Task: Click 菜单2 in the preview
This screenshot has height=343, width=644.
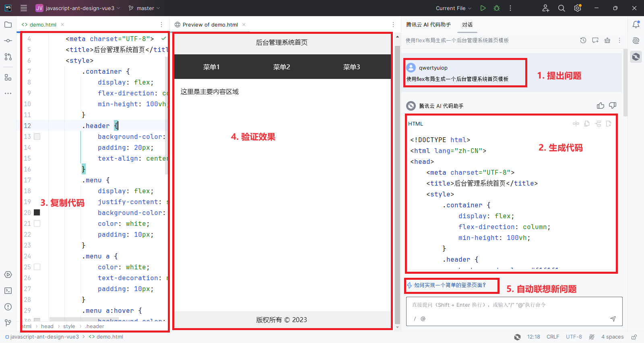Action: [x=281, y=67]
